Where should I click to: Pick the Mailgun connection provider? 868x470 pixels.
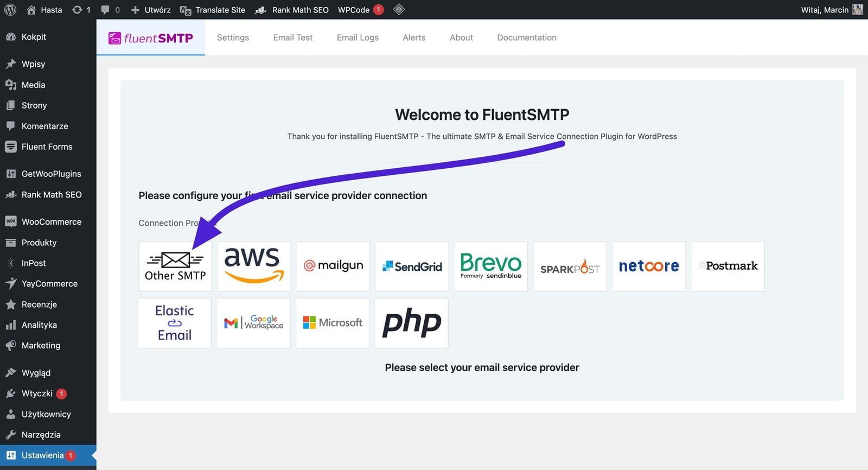(x=333, y=266)
